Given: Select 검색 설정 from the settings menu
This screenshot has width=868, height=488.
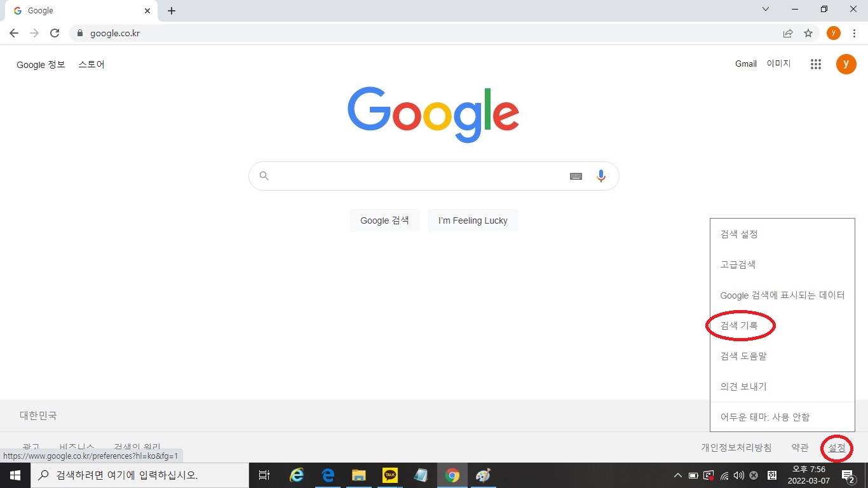Looking at the screenshot, I should (782, 234).
